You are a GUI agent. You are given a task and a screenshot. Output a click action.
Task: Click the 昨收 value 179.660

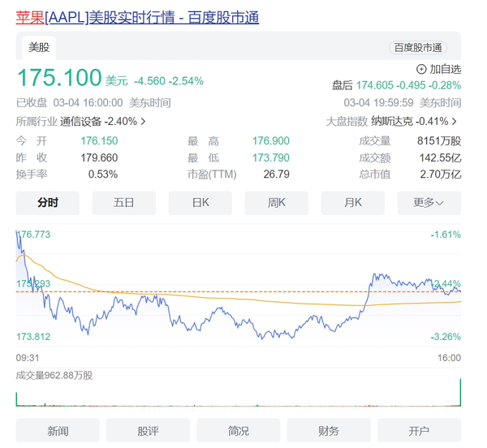click(x=99, y=157)
